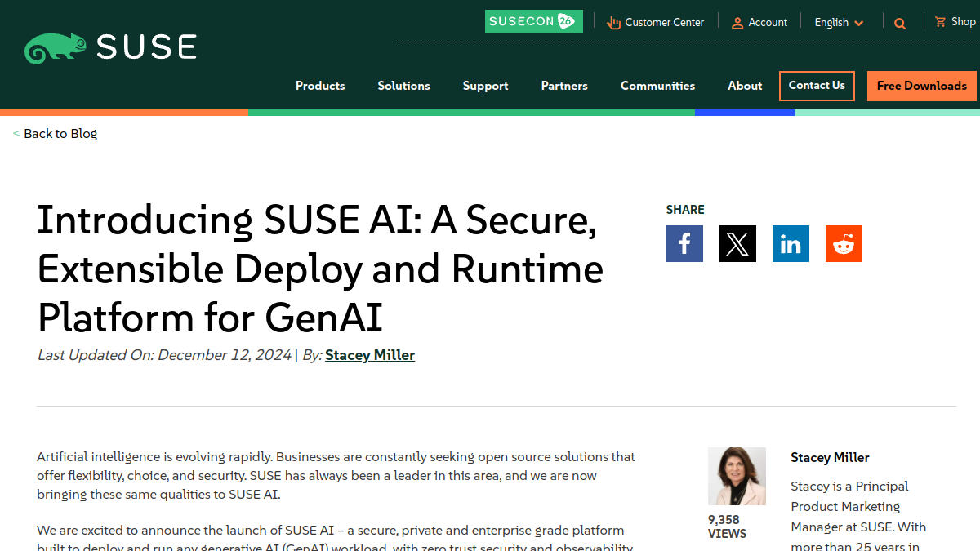Click the SUSE chameleon logo
Screen dimensions: 980x551
click(x=110, y=48)
